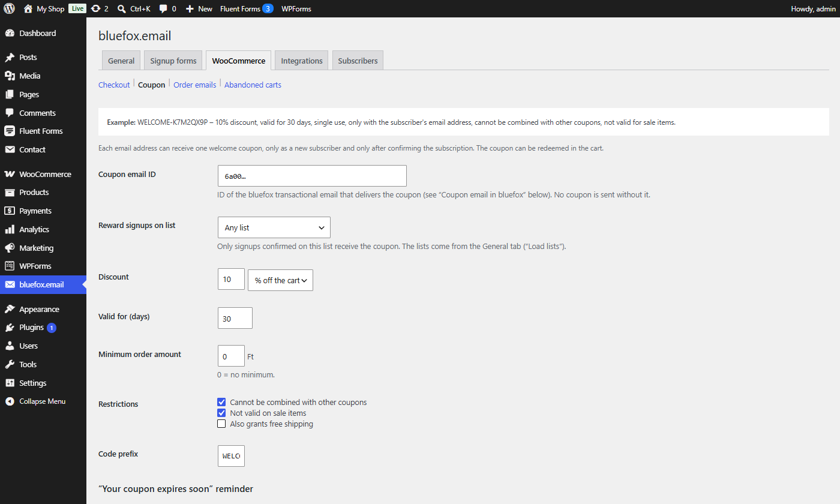Uncheck Cannot be combined with other coupons

221,402
